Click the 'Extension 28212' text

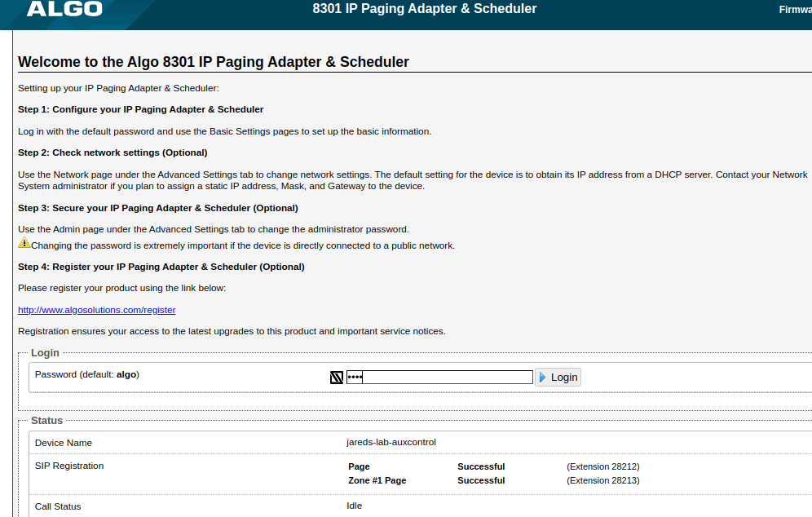pos(602,466)
